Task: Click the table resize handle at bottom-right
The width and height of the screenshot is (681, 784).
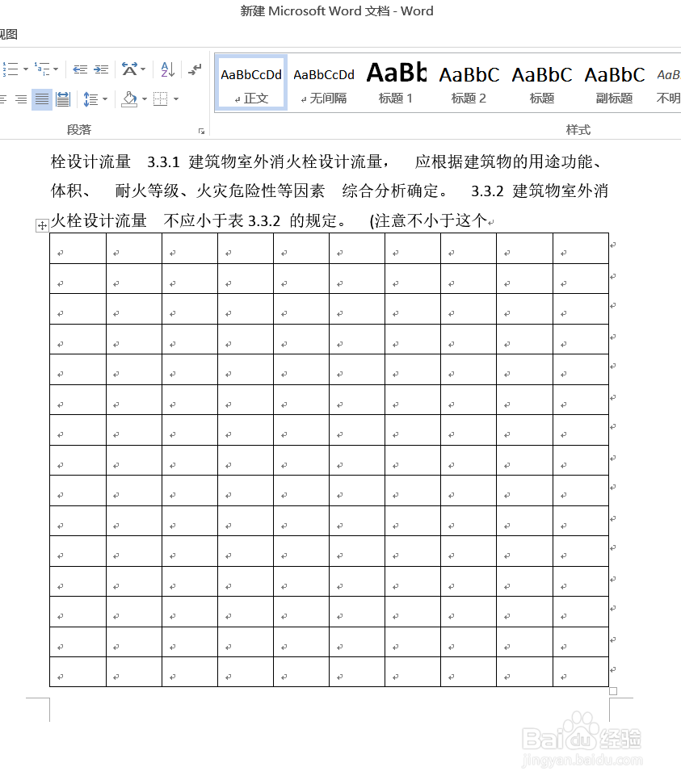Action: [613, 691]
